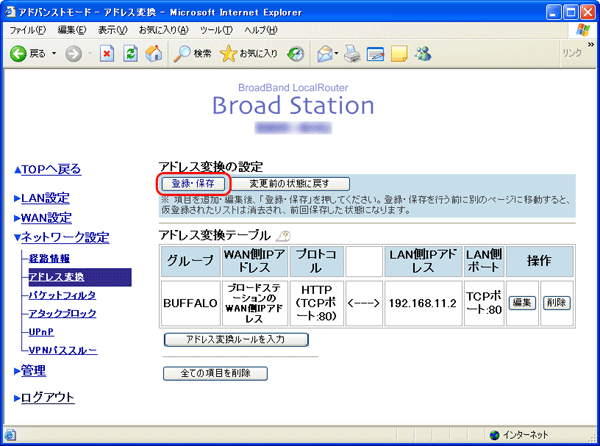
Task: Open the 編集(E) menu
Action: pos(72,30)
